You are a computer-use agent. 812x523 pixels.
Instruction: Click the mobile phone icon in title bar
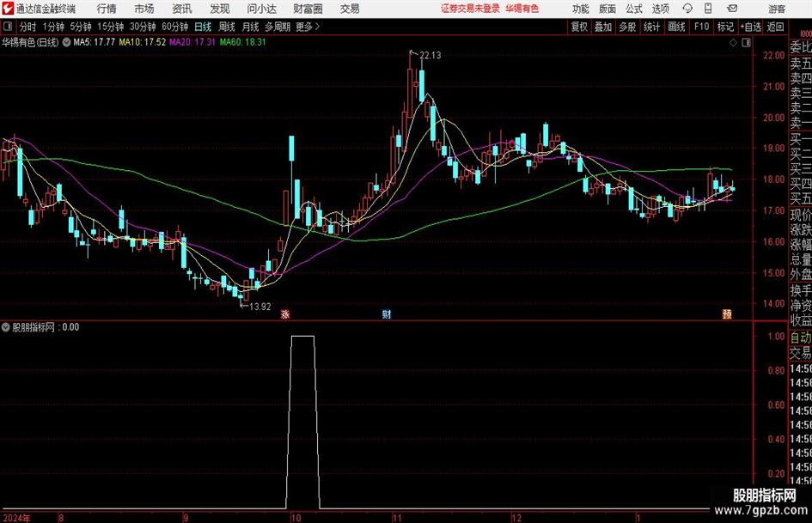[708, 9]
